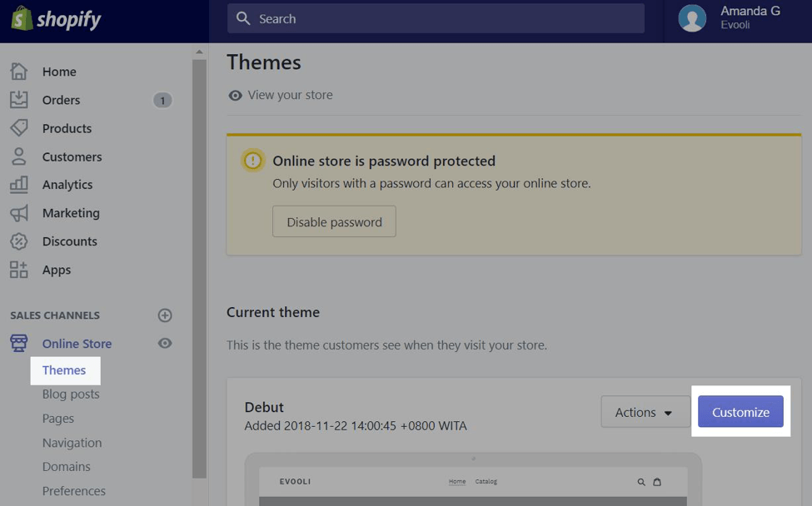812x506 pixels.
Task: Click the Apps grid icon
Action: click(x=18, y=270)
